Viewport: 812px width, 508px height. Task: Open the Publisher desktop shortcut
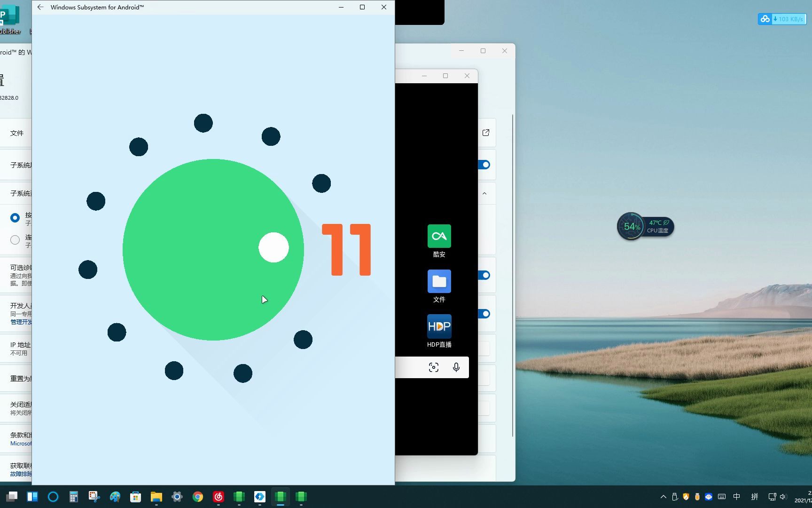click(x=10, y=20)
